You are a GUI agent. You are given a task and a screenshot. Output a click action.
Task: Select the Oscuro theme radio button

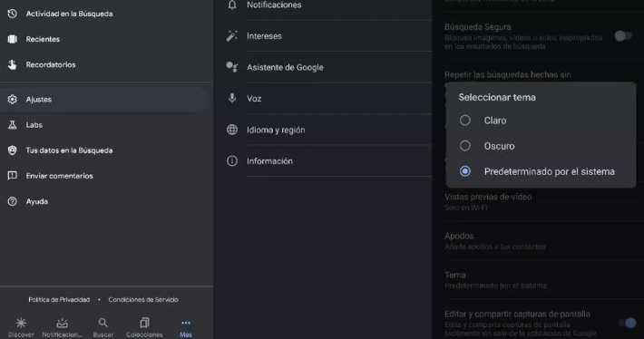tap(465, 146)
